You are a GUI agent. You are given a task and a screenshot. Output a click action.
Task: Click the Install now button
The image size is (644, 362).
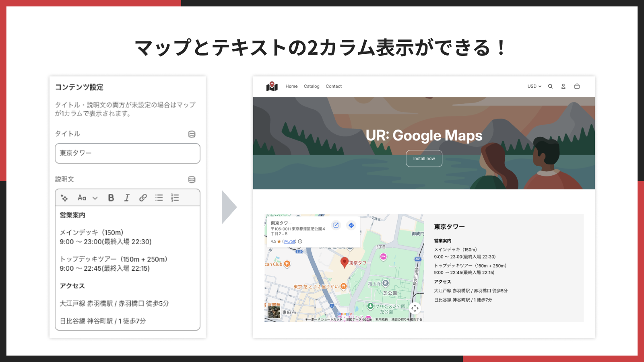pyautogui.click(x=424, y=158)
